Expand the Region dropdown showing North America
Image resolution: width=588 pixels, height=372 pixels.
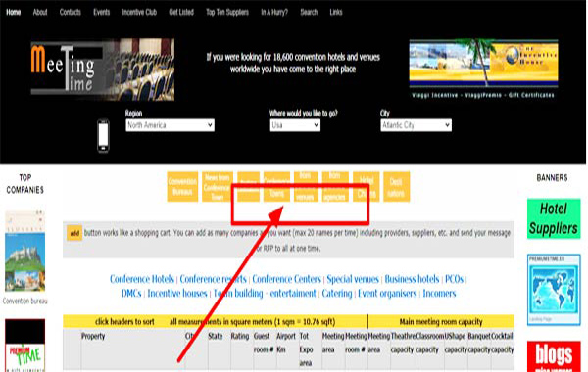point(170,125)
